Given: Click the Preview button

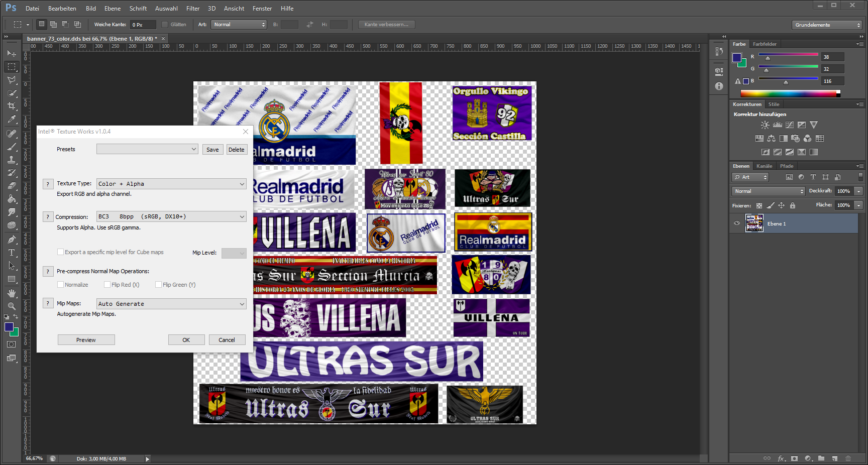Looking at the screenshot, I should coord(86,340).
